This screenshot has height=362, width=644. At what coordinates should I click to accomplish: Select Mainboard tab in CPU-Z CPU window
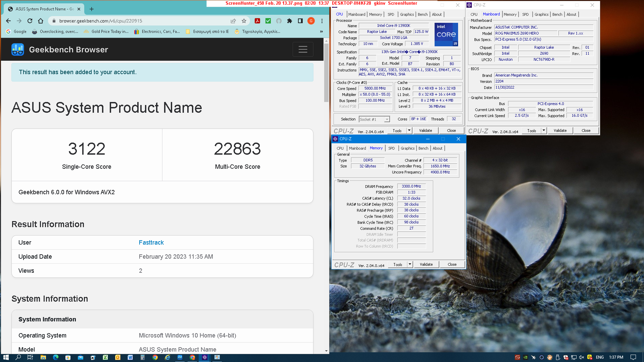coord(357,14)
